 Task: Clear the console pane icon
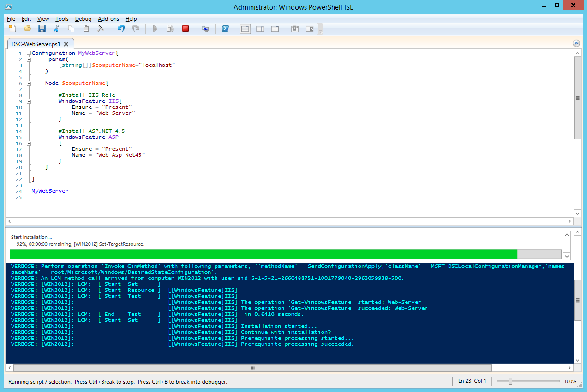[101, 29]
